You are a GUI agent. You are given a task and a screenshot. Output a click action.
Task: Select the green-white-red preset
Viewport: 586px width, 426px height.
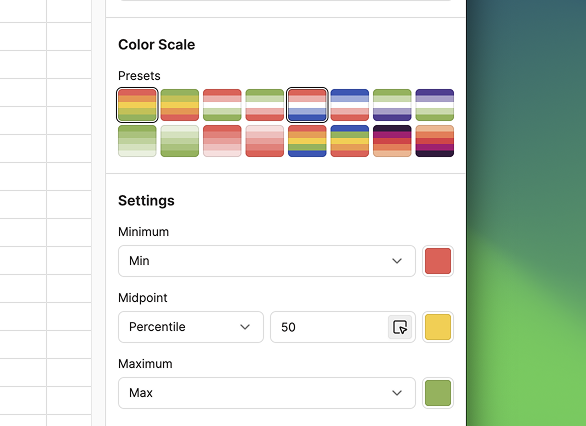click(x=265, y=105)
